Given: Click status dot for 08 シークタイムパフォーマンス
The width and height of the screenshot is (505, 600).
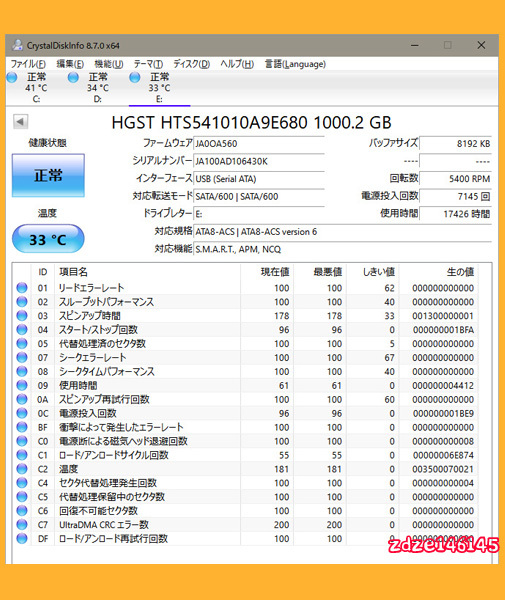Looking at the screenshot, I should pyautogui.click(x=22, y=371).
